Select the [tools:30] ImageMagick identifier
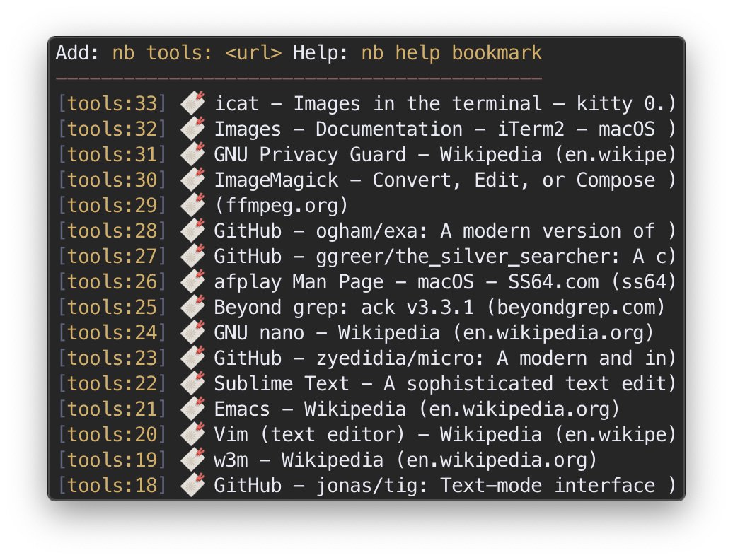The height and width of the screenshot is (560, 733). point(112,180)
